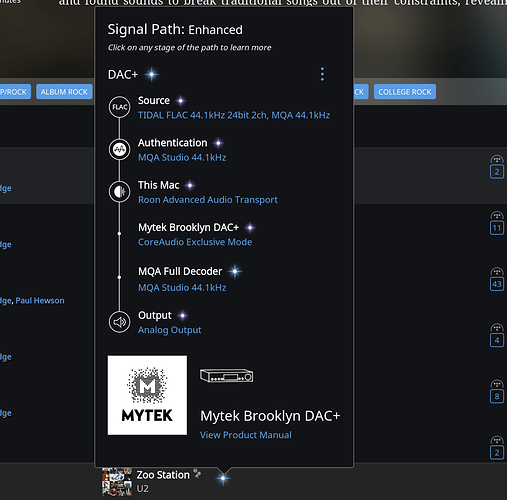Click the signal path star beside Zoo Station
Screen dimensions: 507x500
click(x=223, y=478)
